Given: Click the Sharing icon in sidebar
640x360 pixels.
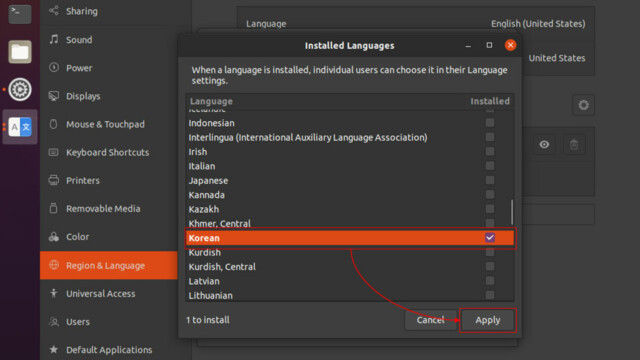Looking at the screenshot, I should [x=54, y=11].
